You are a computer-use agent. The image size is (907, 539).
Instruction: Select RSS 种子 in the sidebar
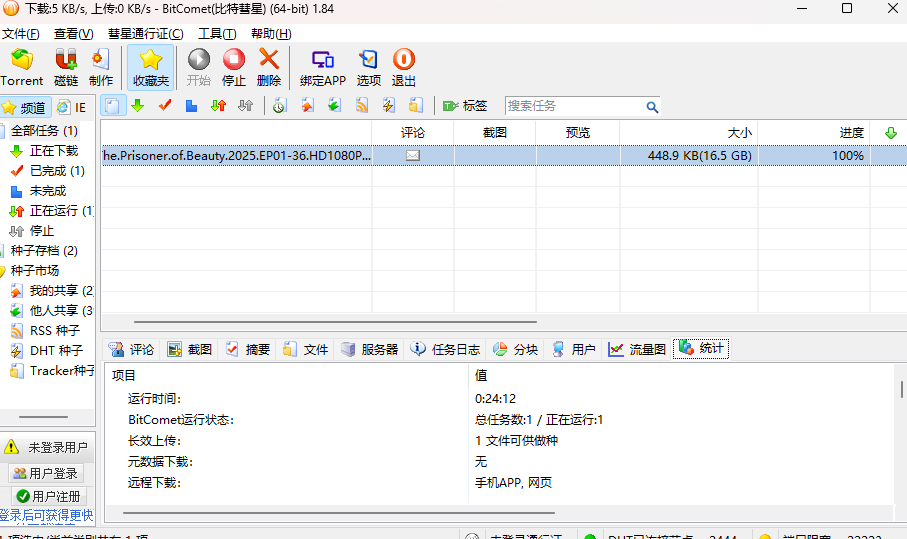(x=54, y=331)
